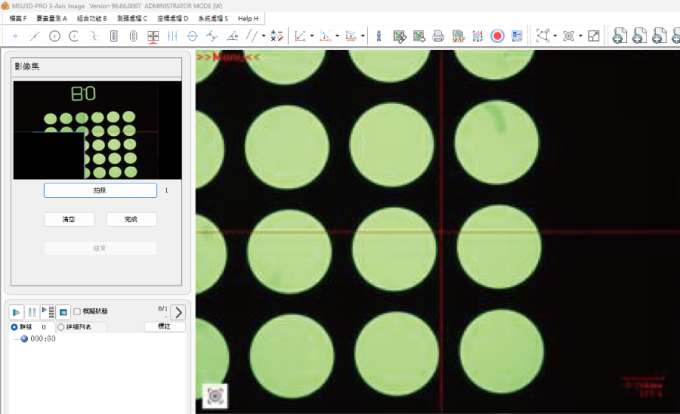Click the point measurement tool icon
The height and width of the screenshot is (414, 680).
(14, 36)
